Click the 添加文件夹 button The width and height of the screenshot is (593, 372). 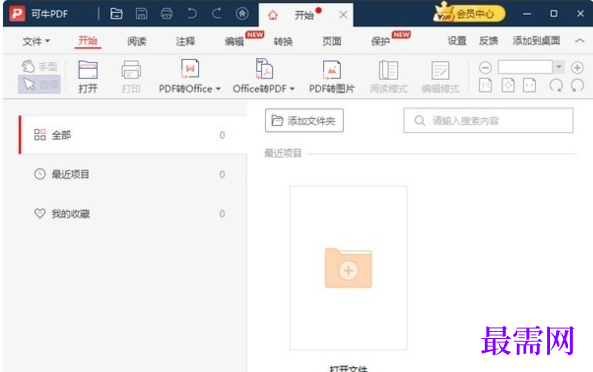[304, 121]
